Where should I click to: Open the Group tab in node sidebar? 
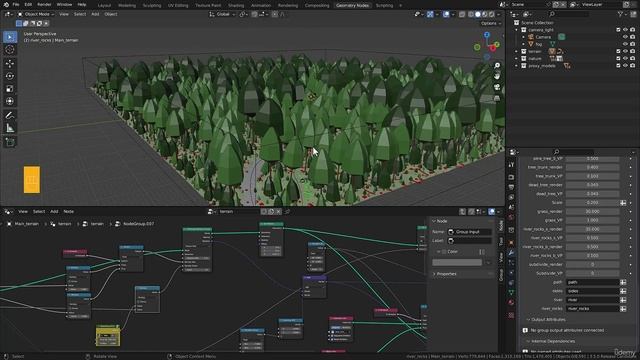coord(501,275)
